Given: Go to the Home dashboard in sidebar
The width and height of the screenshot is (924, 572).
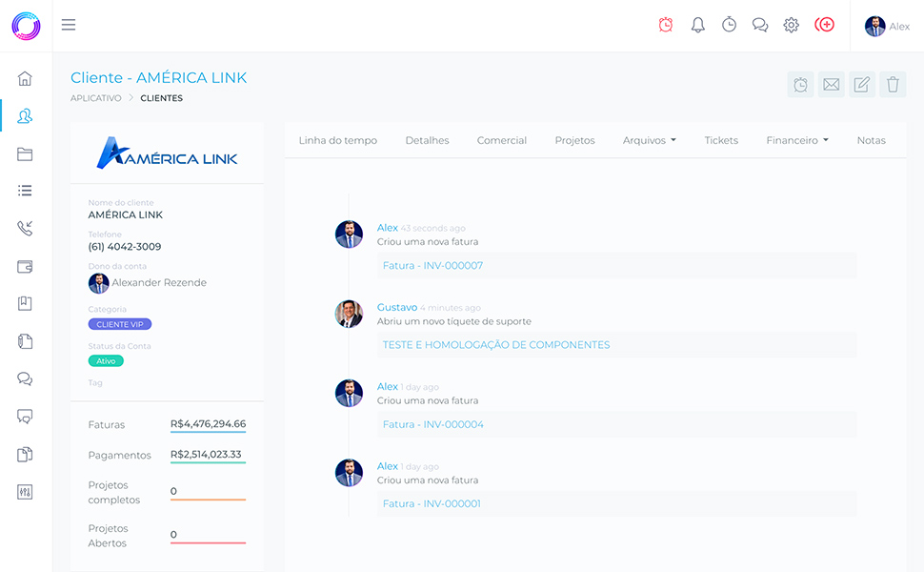Looking at the screenshot, I should [x=25, y=78].
